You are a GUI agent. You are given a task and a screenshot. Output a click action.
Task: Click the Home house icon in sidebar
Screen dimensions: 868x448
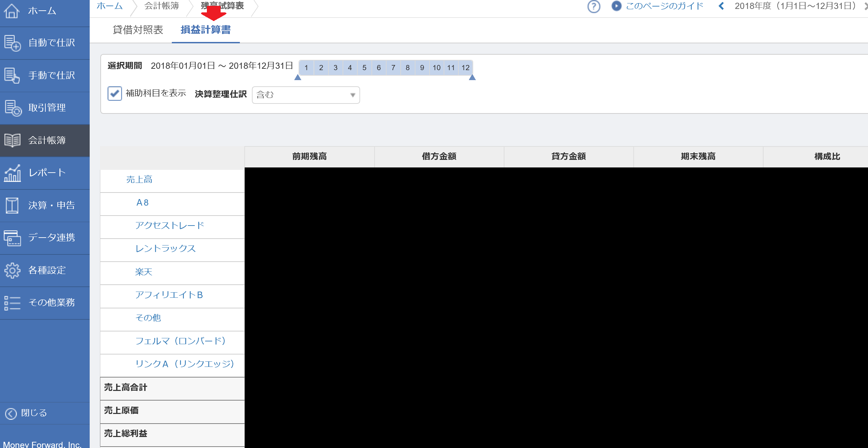point(12,11)
